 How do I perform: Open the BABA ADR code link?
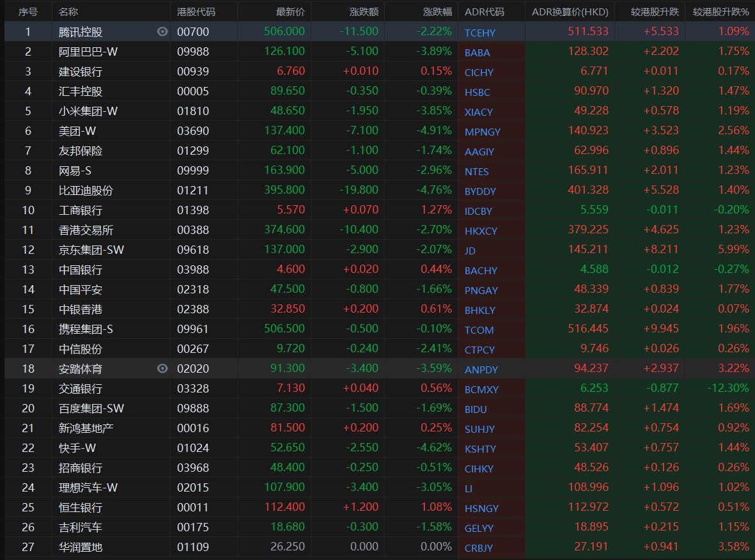click(x=477, y=52)
